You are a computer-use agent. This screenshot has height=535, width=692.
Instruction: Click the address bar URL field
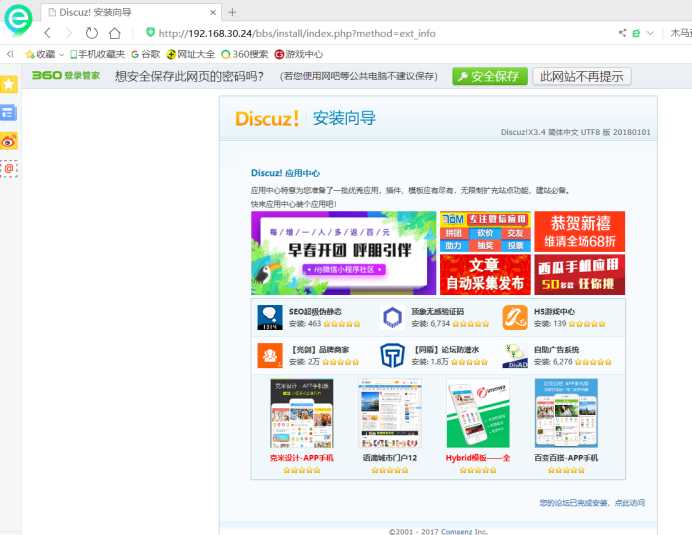[297, 33]
